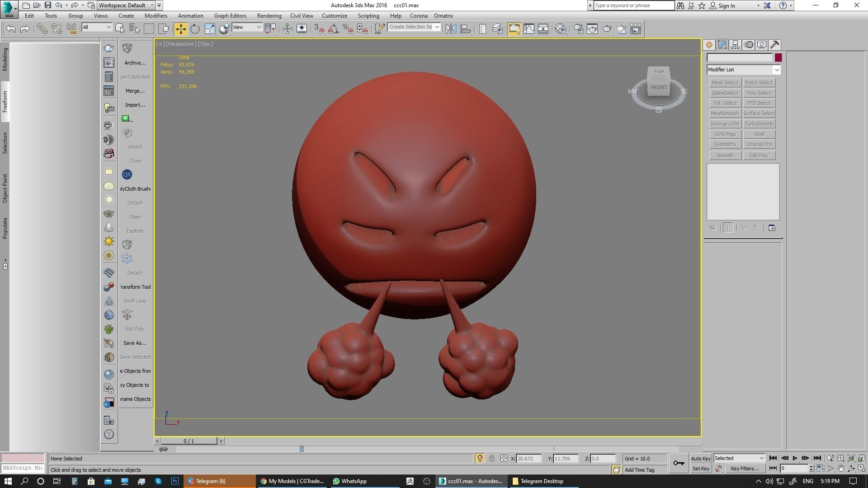The image size is (868, 488).
Task: Click the FRONT face of the ViewCube
Action: [659, 87]
